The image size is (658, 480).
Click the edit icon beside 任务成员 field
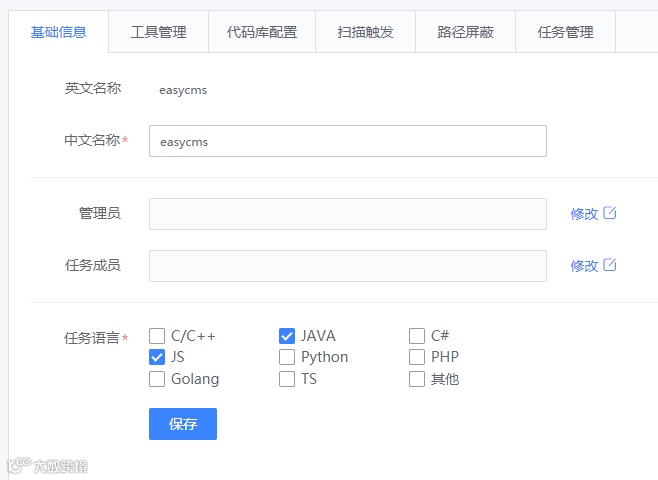(x=610, y=265)
